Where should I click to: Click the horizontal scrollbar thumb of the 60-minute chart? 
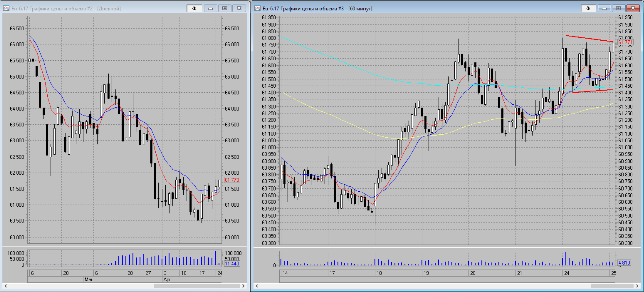click(x=612, y=286)
